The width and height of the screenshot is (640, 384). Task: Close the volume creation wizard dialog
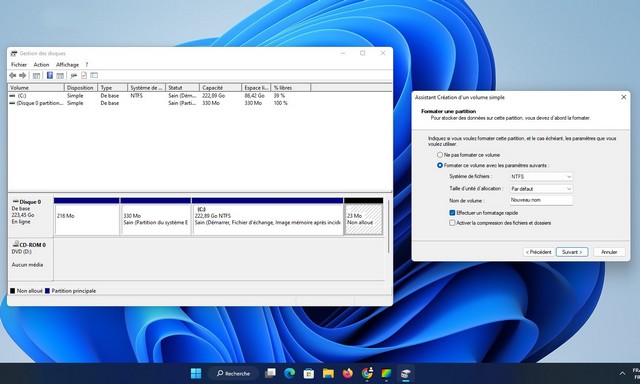[623, 98]
